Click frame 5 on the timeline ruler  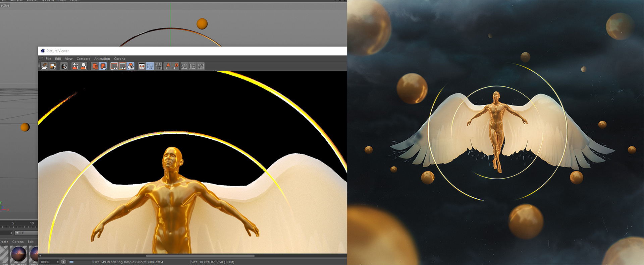(13, 223)
